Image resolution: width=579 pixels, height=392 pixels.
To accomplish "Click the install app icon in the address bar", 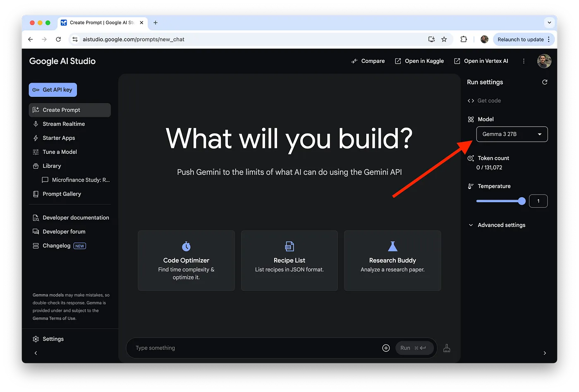I will (x=431, y=39).
